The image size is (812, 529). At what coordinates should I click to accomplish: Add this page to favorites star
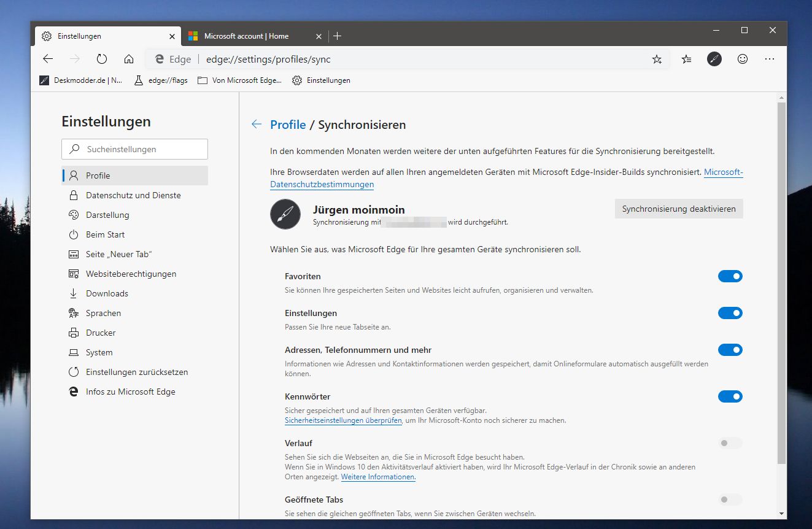(657, 59)
